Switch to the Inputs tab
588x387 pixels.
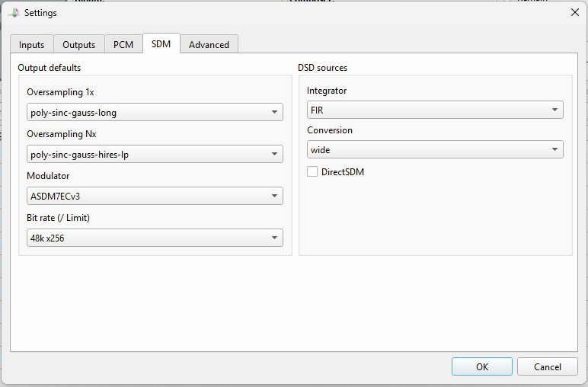click(x=32, y=45)
